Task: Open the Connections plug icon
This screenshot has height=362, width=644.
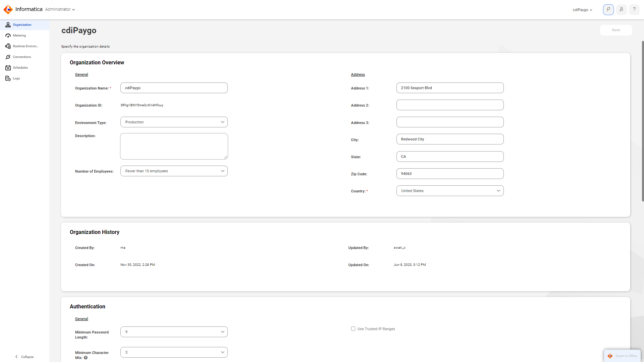Action: click(8, 57)
